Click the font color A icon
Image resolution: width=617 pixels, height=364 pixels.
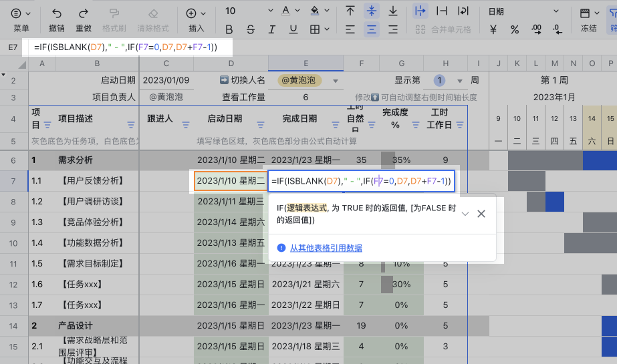click(286, 11)
